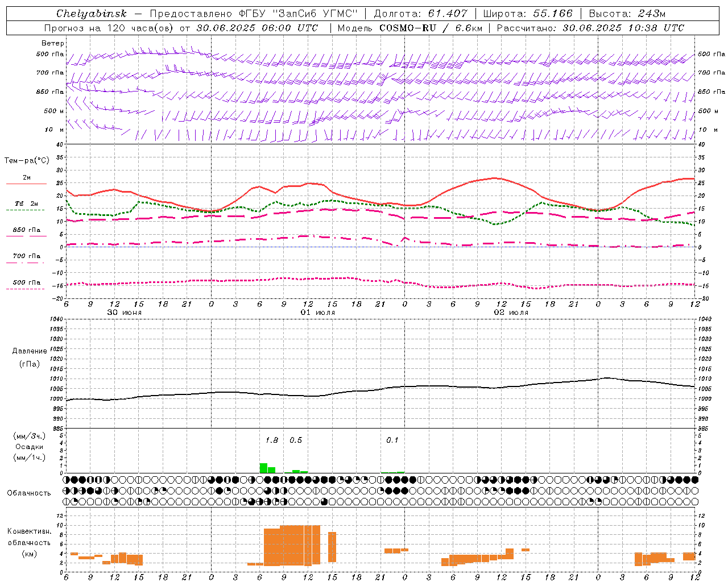The image size is (728, 582).
Task: Click the tallest green precipitation bar
Action: [x=263, y=468]
